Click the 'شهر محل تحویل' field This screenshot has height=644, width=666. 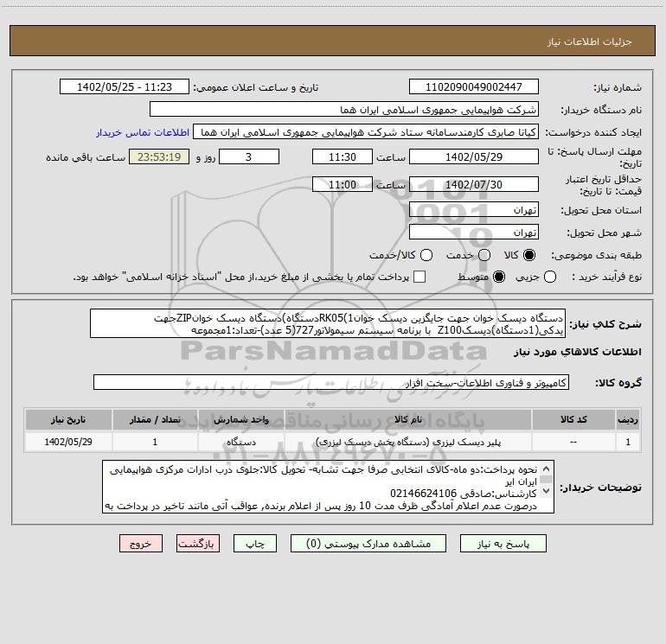pyautogui.click(x=473, y=232)
